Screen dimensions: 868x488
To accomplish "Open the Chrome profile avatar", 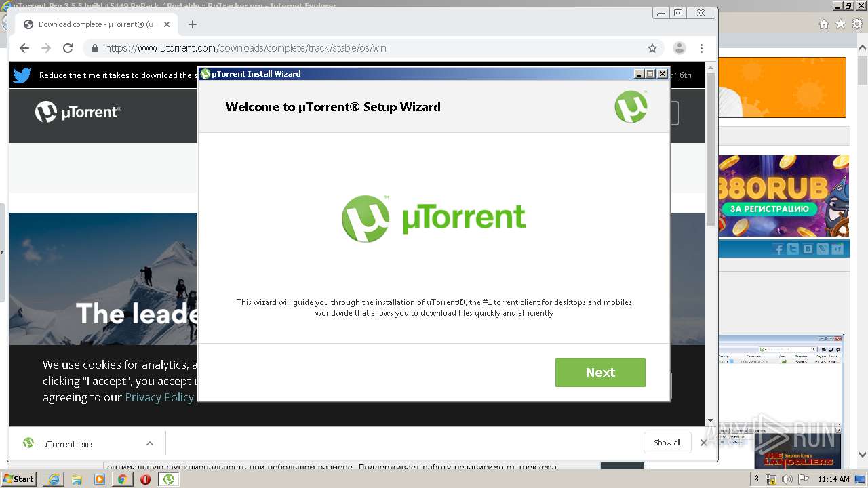I will (679, 48).
